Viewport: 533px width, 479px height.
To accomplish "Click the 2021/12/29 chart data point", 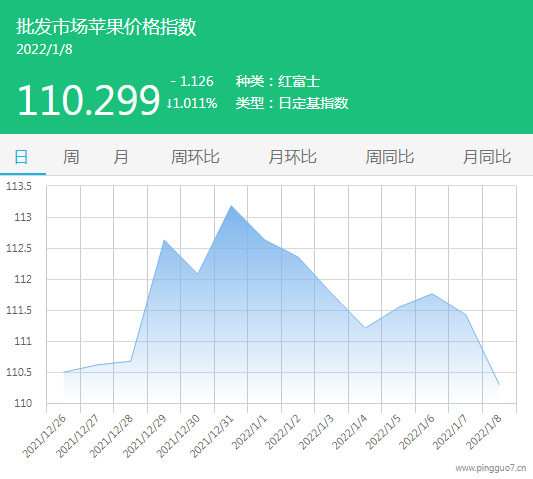I will [164, 240].
